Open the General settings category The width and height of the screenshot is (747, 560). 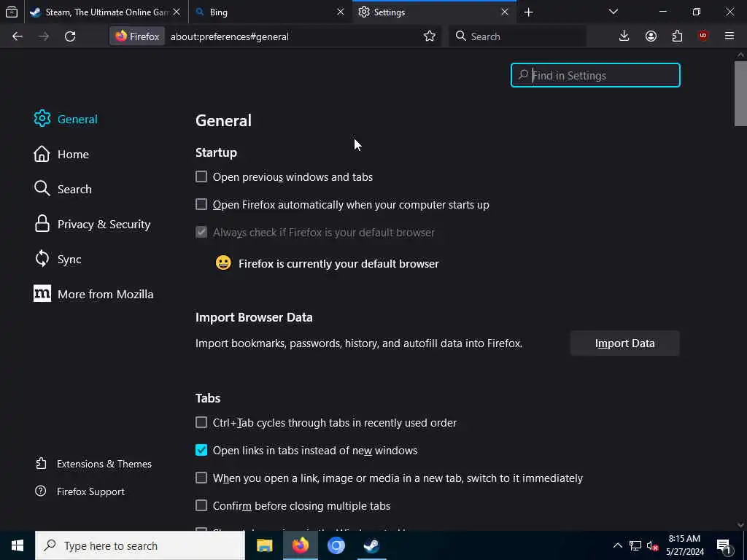pyautogui.click(x=66, y=119)
